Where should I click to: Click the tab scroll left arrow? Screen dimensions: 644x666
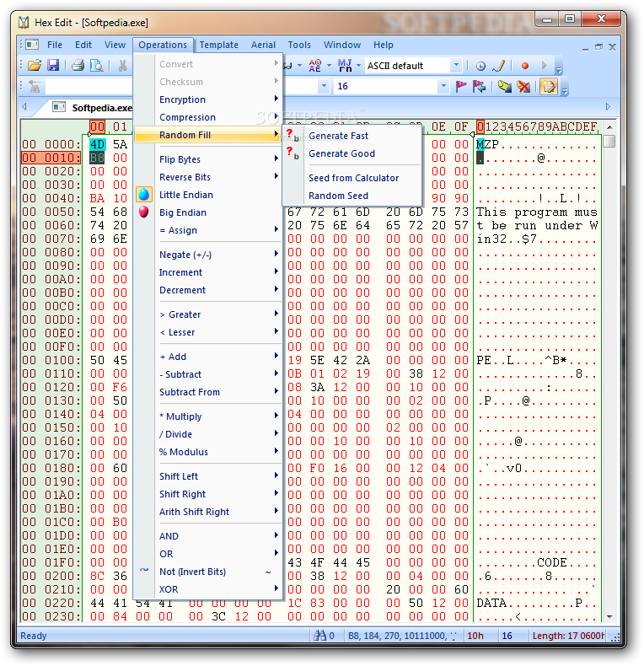(x=24, y=106)
